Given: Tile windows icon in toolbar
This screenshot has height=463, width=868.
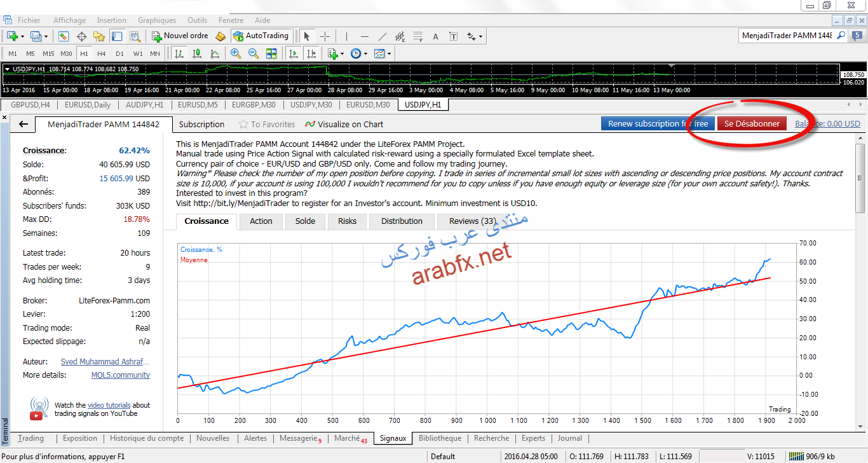Looking at the screenshot, I should (271, 53).
